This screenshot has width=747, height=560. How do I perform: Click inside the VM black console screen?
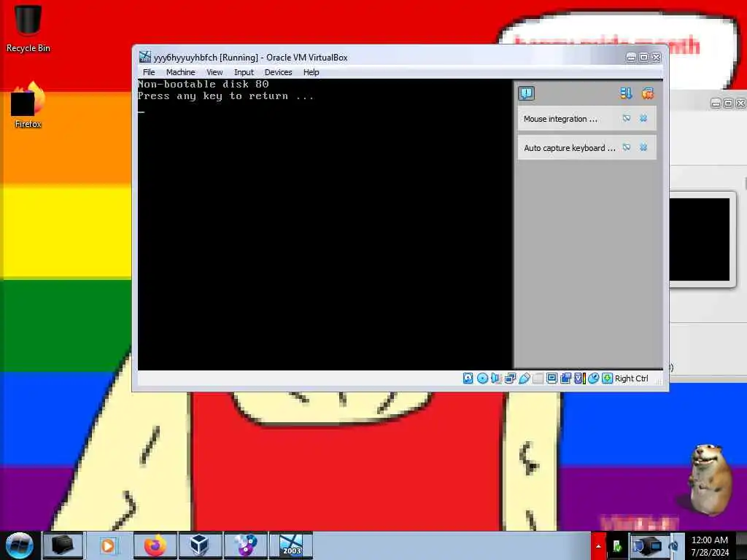click(325, 224)
